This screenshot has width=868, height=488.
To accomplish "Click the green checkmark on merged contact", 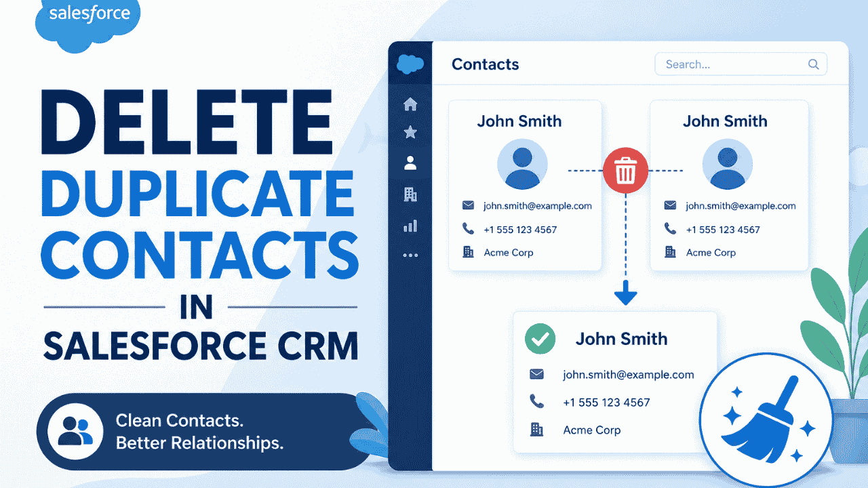I will click(540, 338).
